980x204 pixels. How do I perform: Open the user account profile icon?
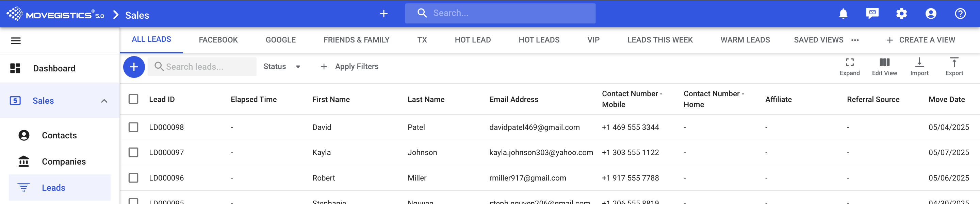click(931, 14)
